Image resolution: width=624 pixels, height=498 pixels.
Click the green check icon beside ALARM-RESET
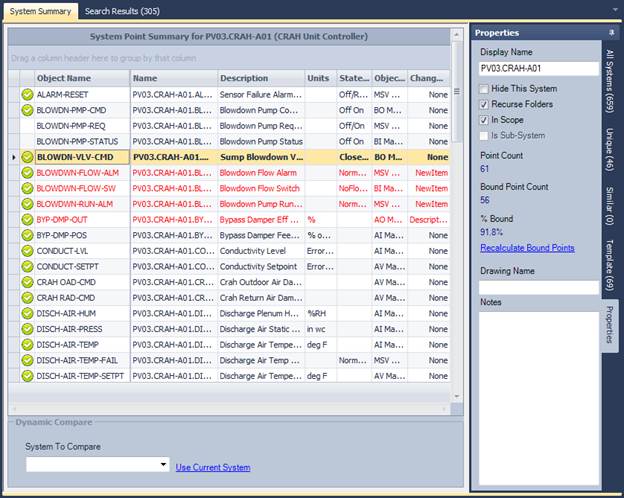pyautogui.click(x=27, y=94)
